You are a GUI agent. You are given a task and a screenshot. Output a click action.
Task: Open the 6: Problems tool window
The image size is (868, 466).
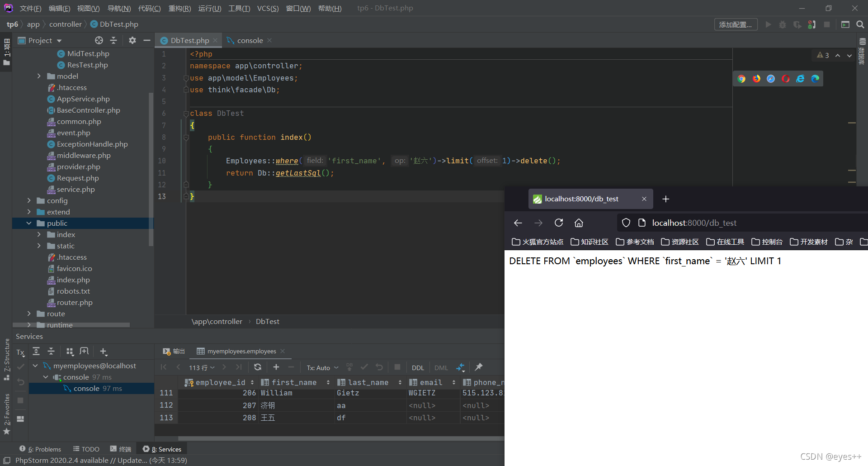(40, 449)
